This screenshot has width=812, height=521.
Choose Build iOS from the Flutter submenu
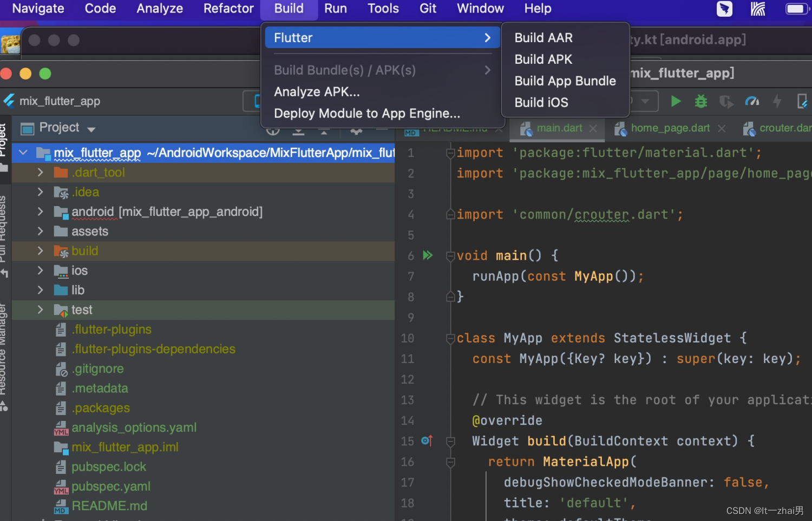click(565, 103)
